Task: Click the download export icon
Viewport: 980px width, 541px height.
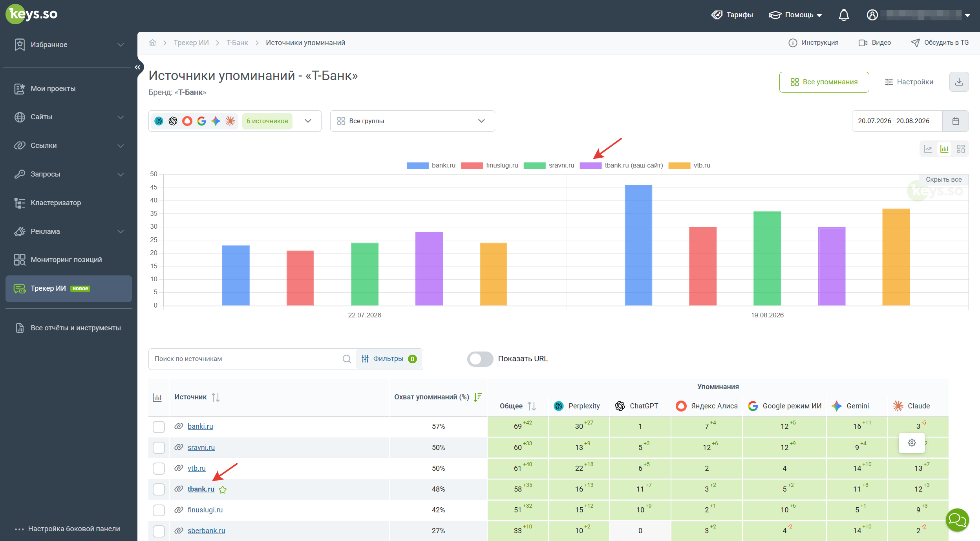Action: [x=959, y=82]
